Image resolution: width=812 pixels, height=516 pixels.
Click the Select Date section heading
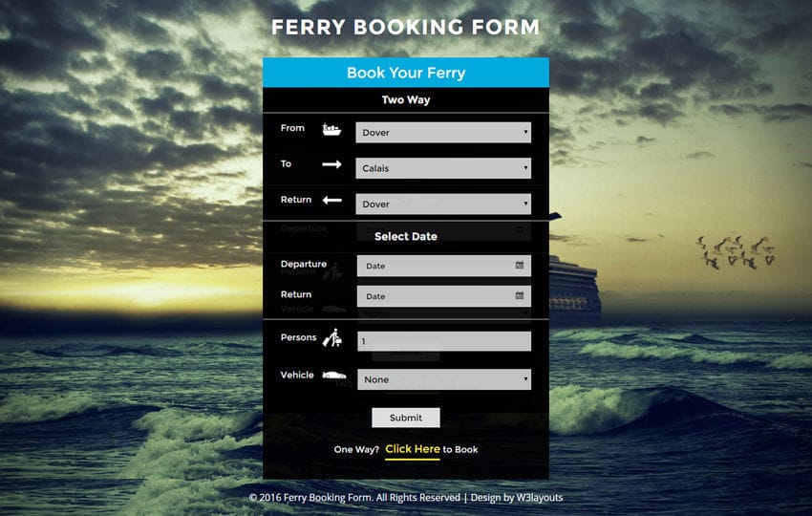(406, 236)
